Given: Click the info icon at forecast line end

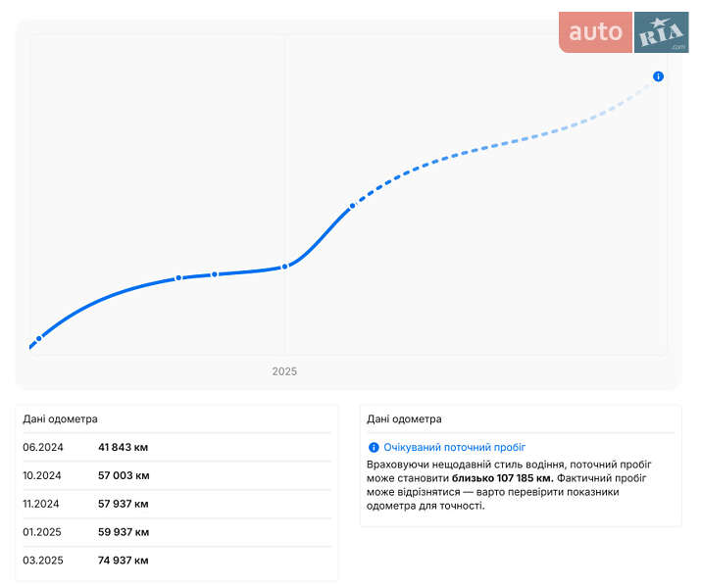Looking at the screenshot, I should click(658, 76).
